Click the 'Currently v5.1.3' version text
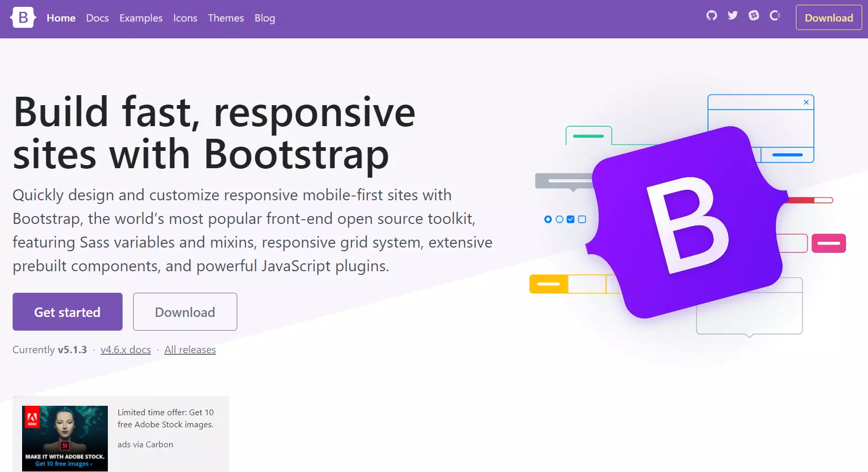The height and width of the screenshot is (472, 868). click(x=49, y=350)
